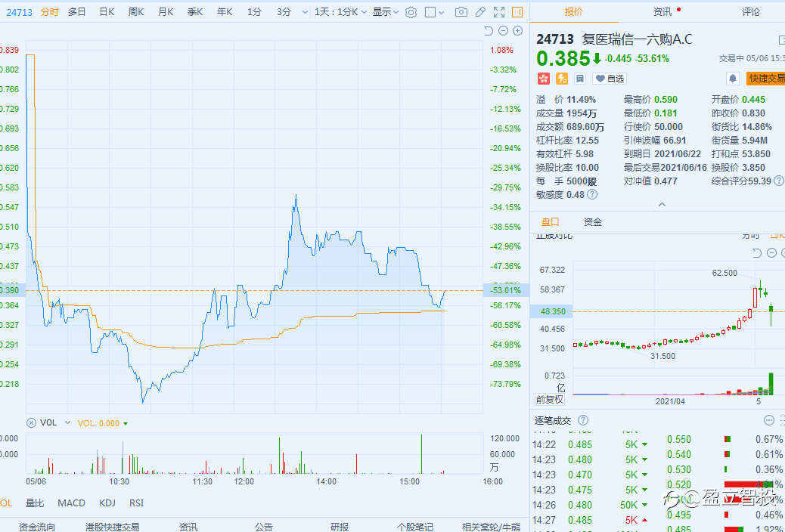Zoom out the underlying stock mini chart
Image resolution: width=785 pixels, height=532 pixels.
click(x=771, y=252)
